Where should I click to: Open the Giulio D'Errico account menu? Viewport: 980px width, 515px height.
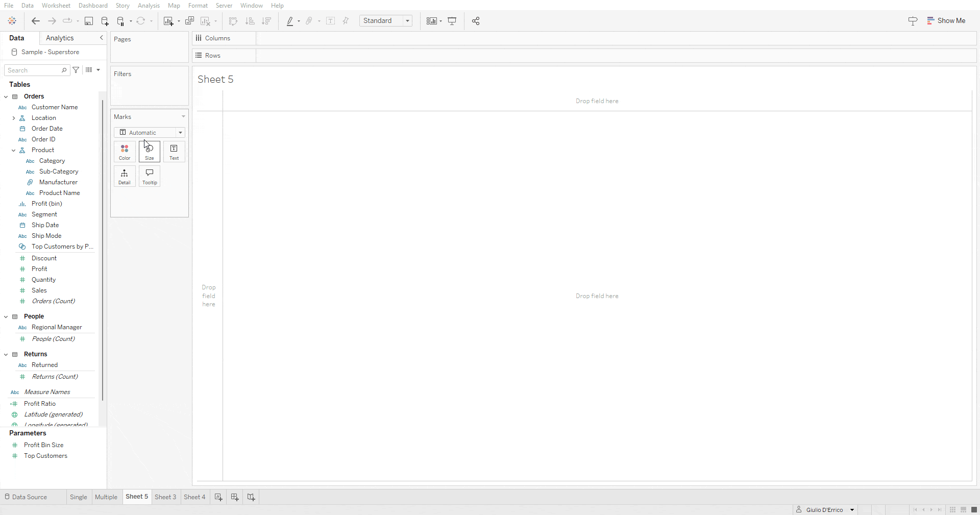pyautogui.click(x=824, y=509)
